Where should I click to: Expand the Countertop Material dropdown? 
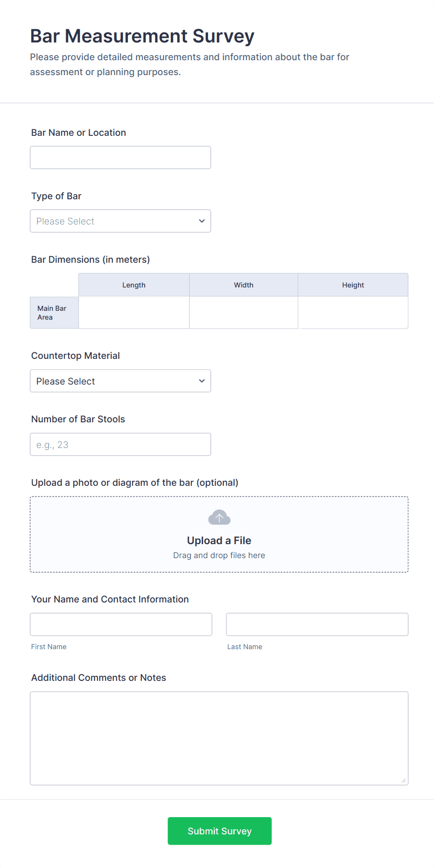point(120,381)
